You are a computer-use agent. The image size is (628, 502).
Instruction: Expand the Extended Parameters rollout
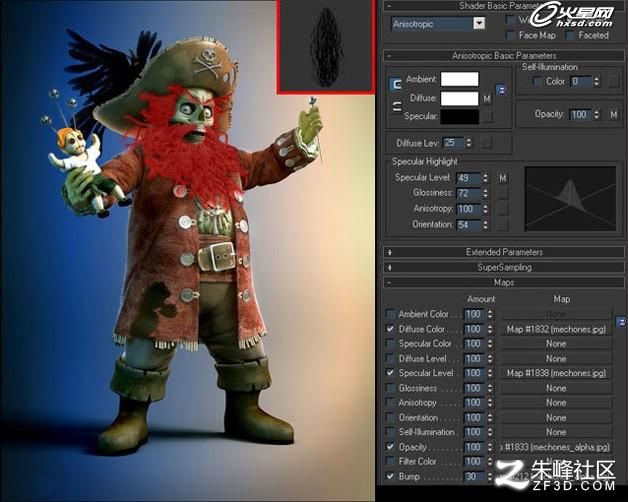click(x=504, y=252)
